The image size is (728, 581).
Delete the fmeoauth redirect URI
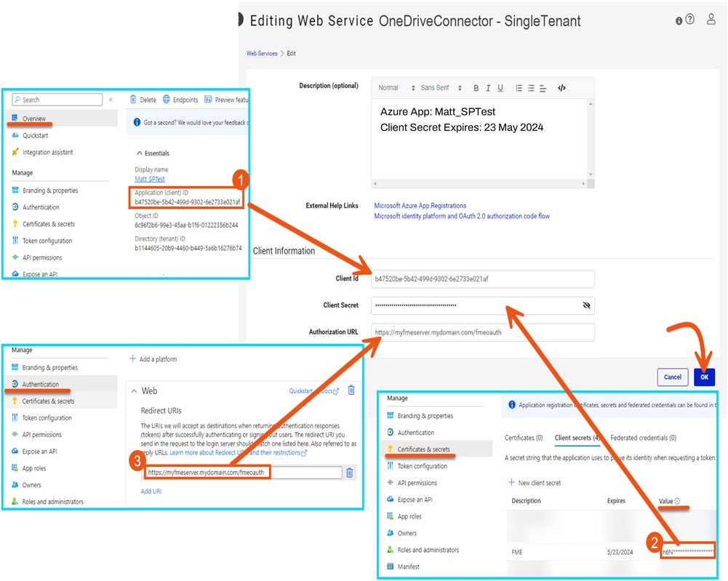coord(350,473)
